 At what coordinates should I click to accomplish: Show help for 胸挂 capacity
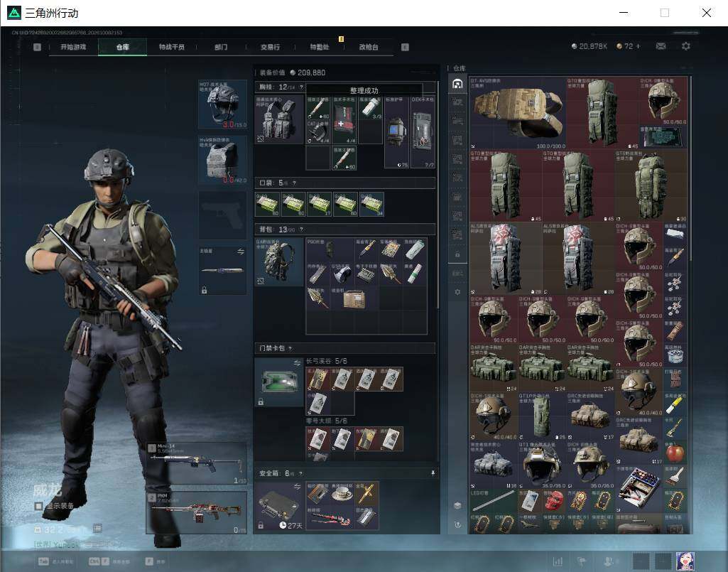301,87
